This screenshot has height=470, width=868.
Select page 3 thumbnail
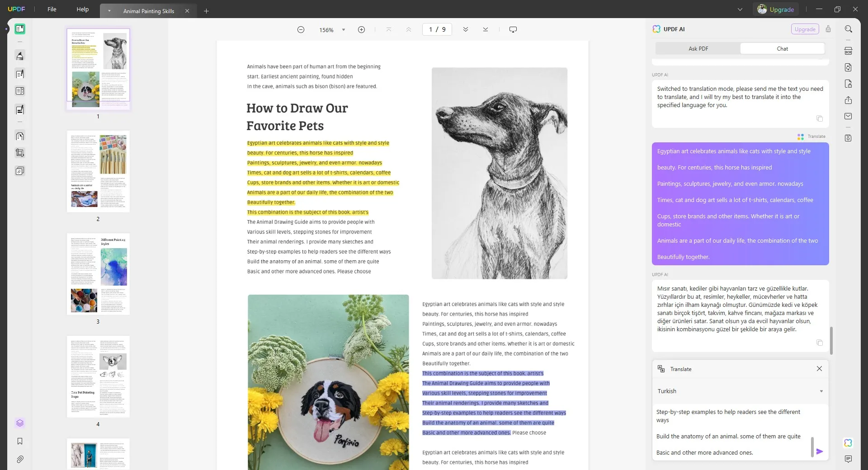[98, 274]
